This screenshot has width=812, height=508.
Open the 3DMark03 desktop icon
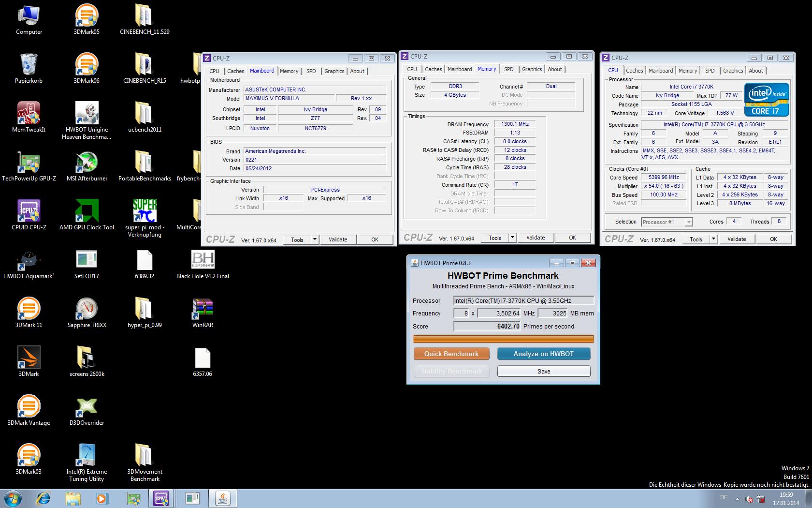point(29,460)
